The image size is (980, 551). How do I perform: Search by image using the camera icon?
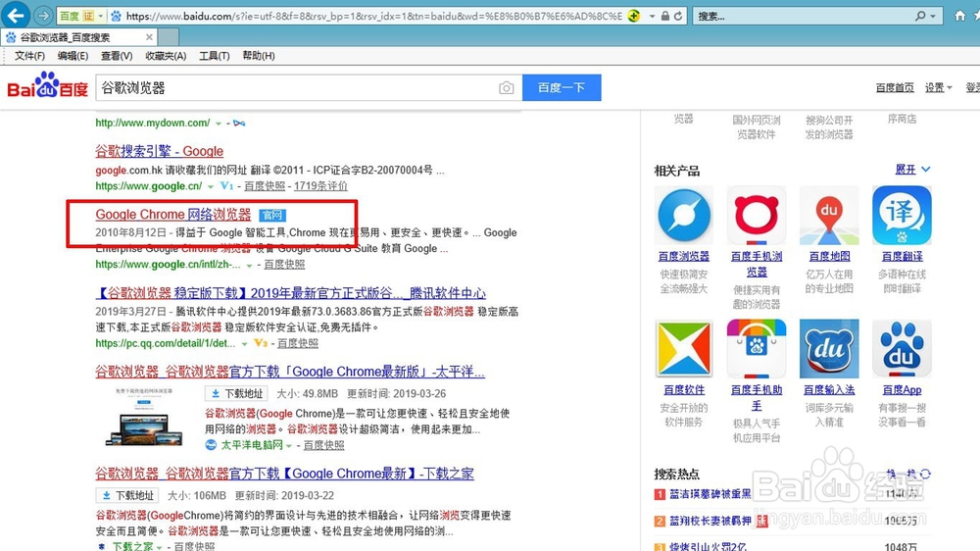(507, 88)
